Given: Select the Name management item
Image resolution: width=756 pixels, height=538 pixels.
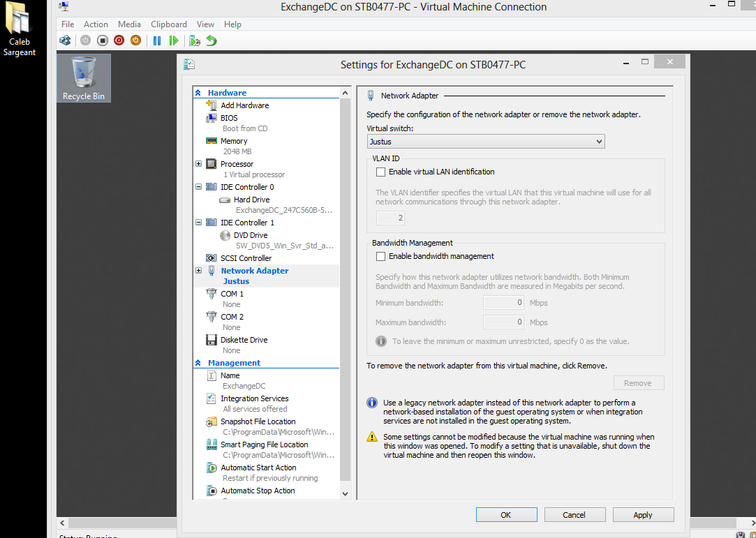Looking at the screenshot, I should tap(230, 375).
